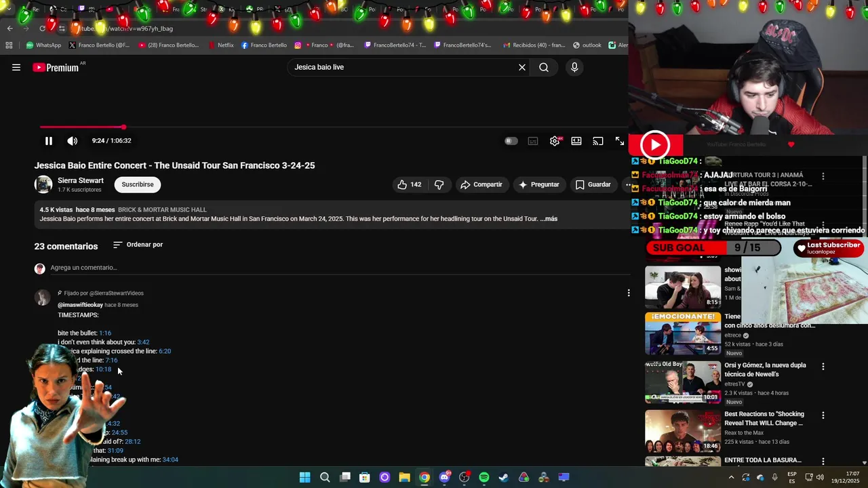Image resolution: width=868 pixels, height=488 pixels.
Task: Reload the page in the browser
Action: (42, 28)
